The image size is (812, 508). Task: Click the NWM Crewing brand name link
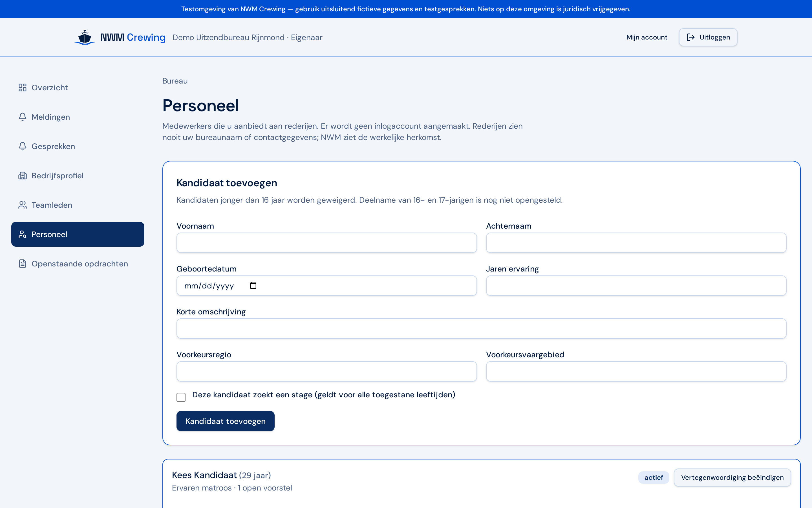coord(133,37)
